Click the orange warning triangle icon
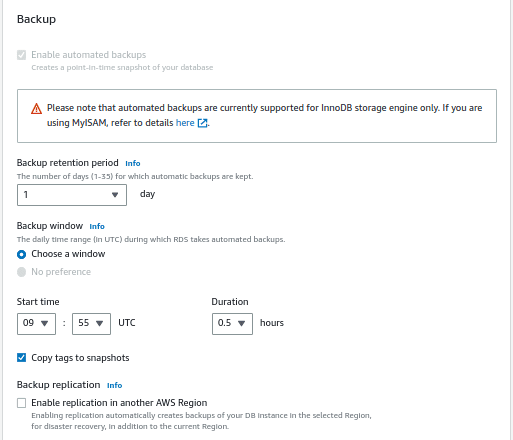This screenshot has height=440, width=513. (x=36, y=109)
